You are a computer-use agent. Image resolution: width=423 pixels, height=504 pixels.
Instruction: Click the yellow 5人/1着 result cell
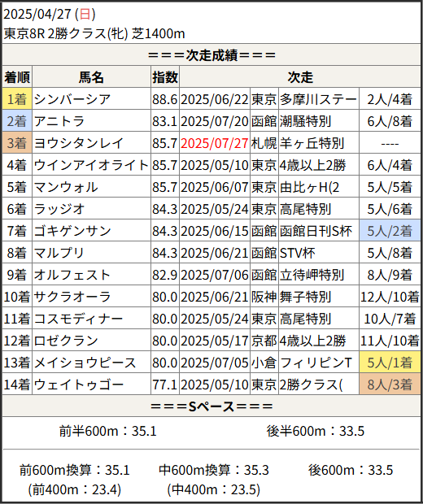[390, 363]
